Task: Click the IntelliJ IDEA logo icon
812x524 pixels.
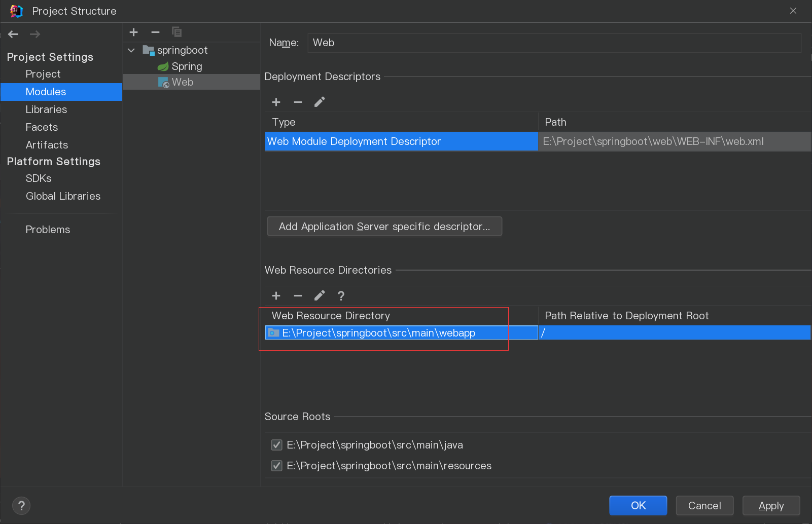Action: [16, 11]
